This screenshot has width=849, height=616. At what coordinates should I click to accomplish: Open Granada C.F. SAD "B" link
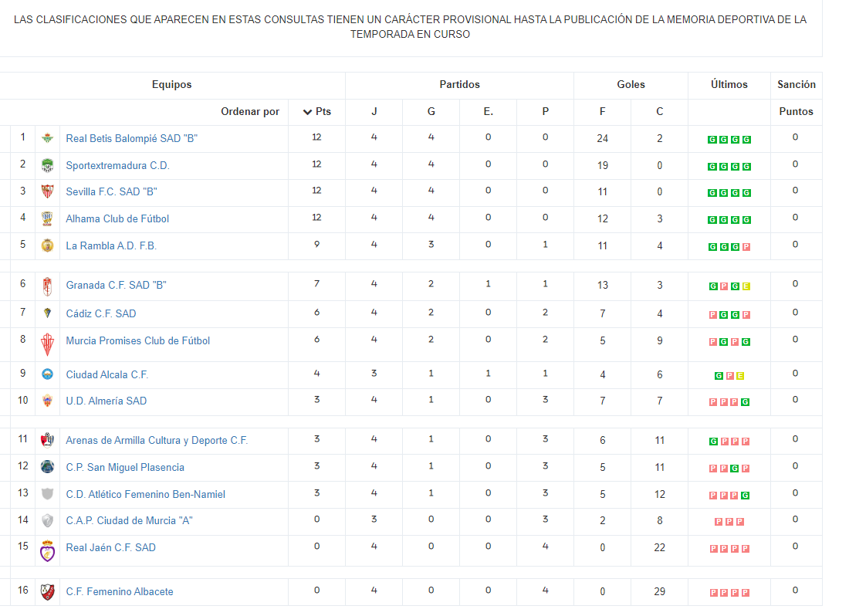[116, 286]
